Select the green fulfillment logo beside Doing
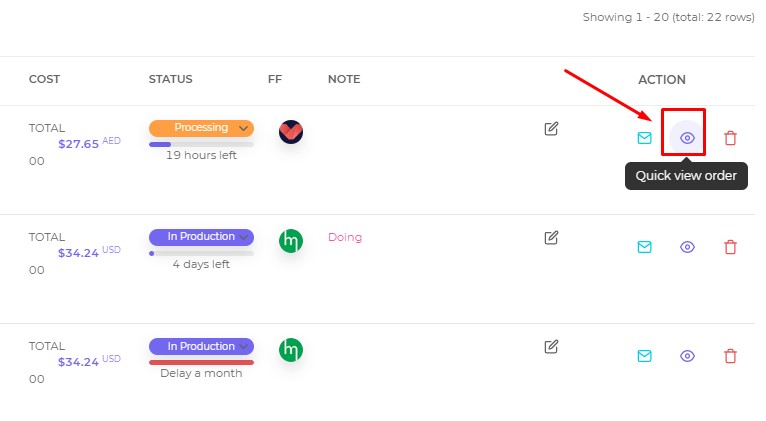 291,241
